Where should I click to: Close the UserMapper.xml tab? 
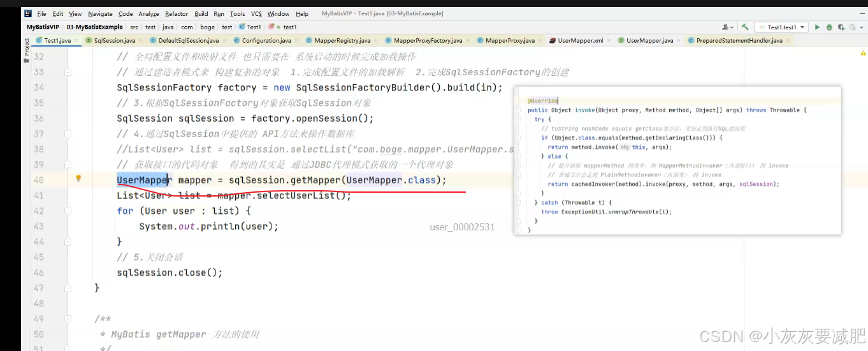point(609,41)
